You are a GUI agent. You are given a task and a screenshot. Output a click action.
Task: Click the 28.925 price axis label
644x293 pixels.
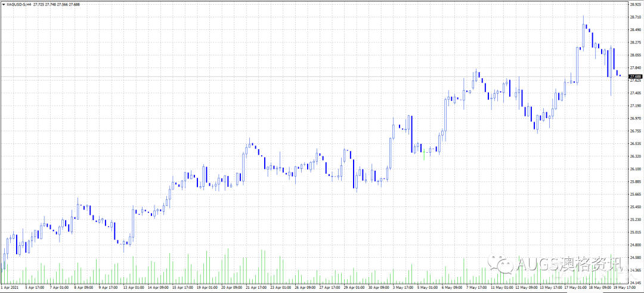(634, 4)
